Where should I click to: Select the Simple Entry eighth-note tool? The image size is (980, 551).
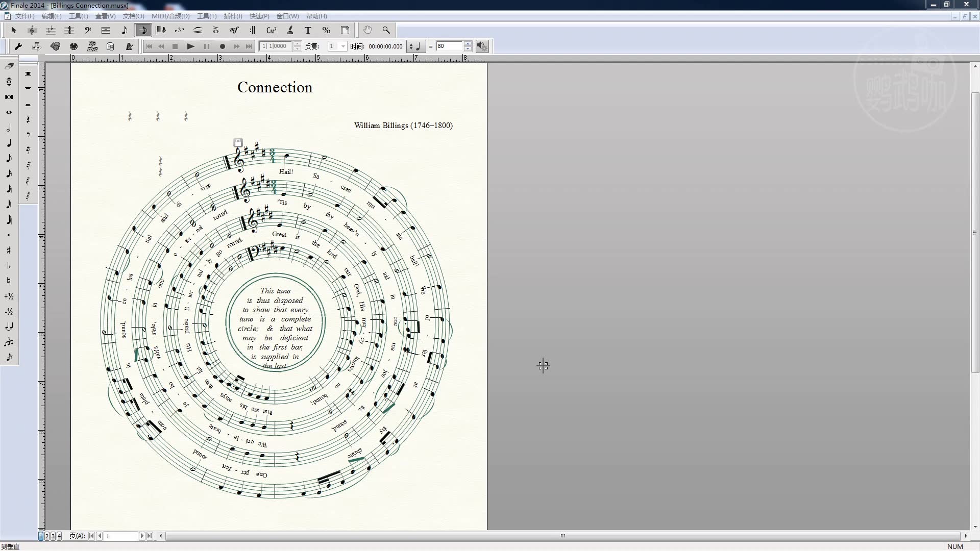(x=124, y=30)
